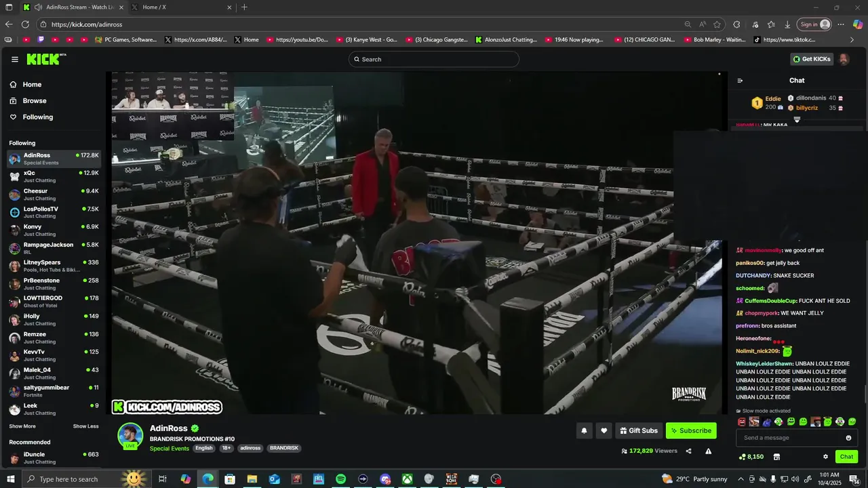This screenshot has height=488, width=868.
Task: Open the Copilot sidebar icon
Action: tap(857, 24)
